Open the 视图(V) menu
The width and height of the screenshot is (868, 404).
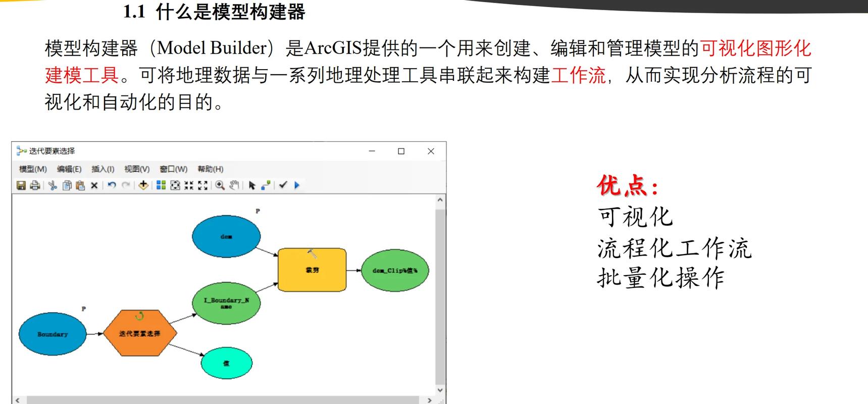click(x=137, y=169)
